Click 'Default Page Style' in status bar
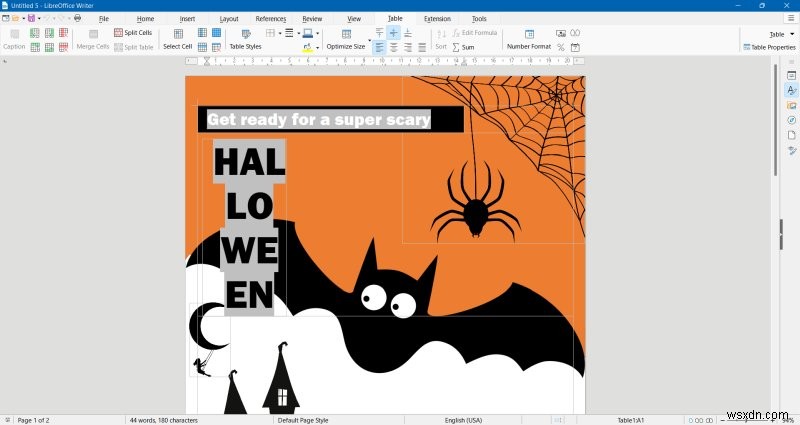This screenshot has width=800, height=425. pyautogui.click(x=303, y=420)
